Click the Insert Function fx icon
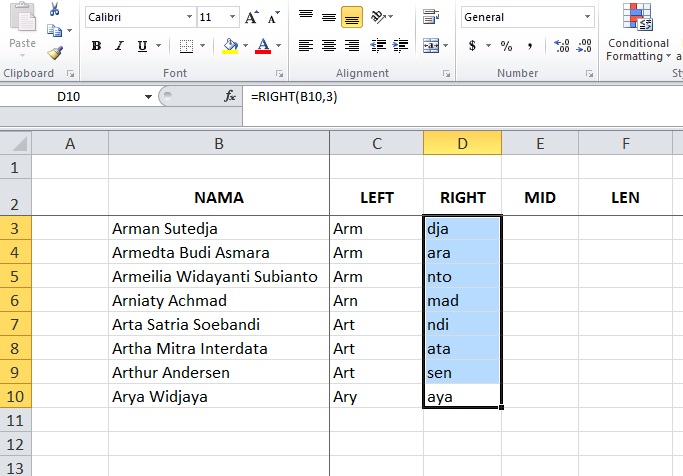The width and height of the screenshot is (683, 476). (x=230, y=96)
